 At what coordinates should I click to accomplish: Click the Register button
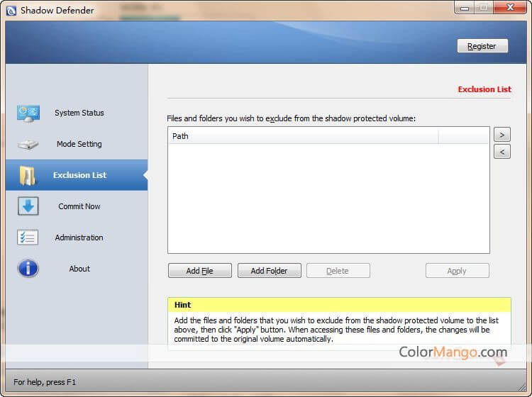click(x=482, y=46)
